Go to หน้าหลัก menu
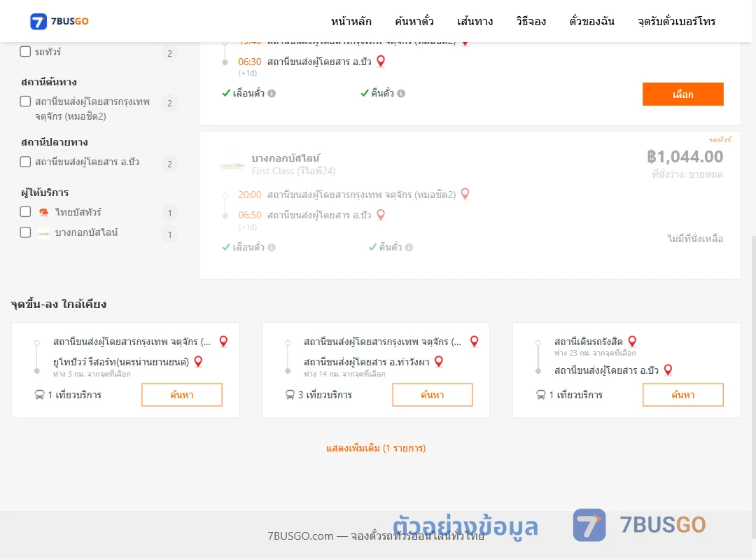 coord(351,21)
